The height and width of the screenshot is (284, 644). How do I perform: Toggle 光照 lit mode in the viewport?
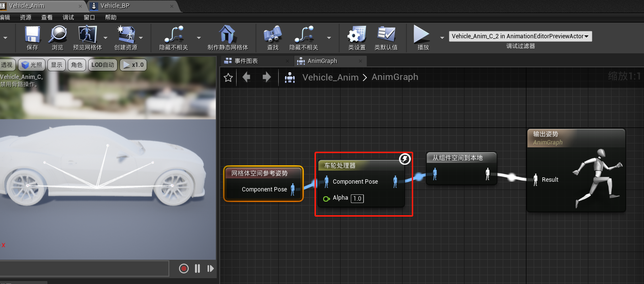pos(31,64)
